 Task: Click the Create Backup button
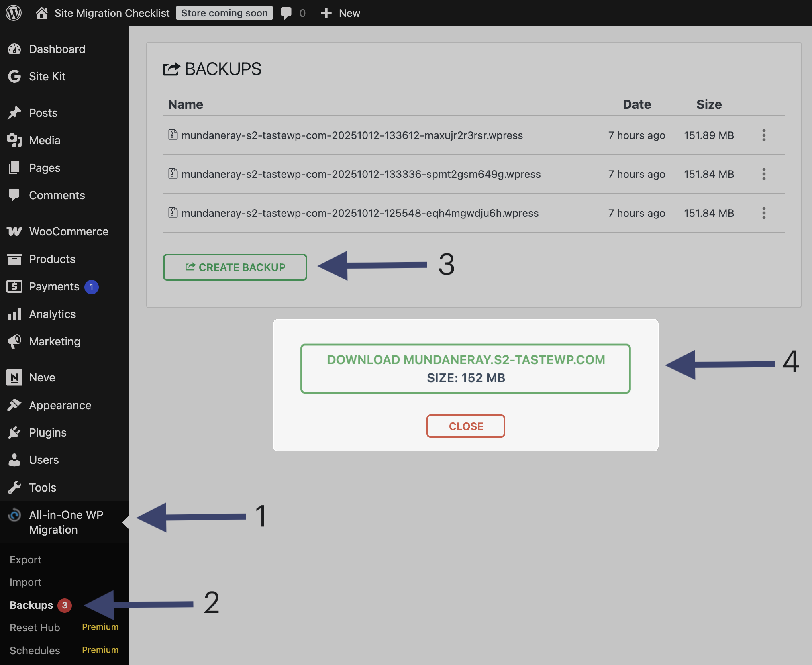coord(235,267)
